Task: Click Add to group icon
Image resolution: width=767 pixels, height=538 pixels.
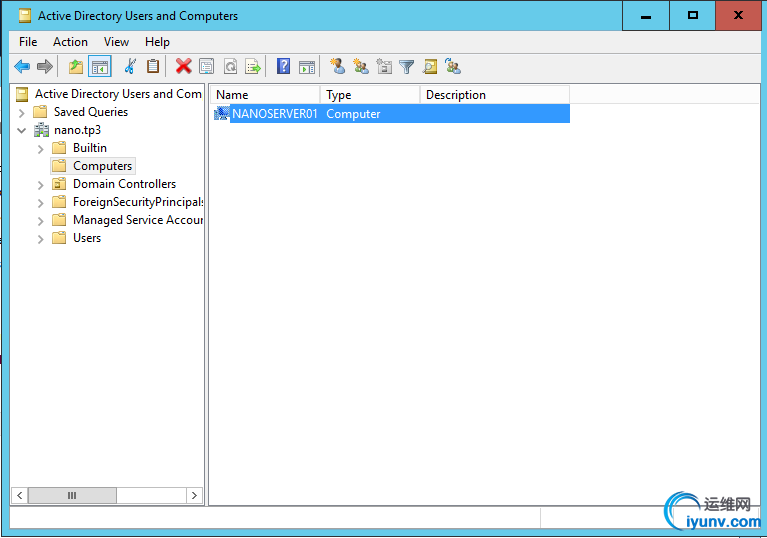Action: click(x=453, y=66)
